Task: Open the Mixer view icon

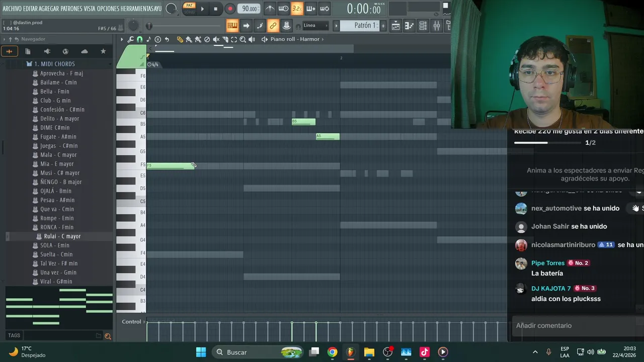Action: tap(437, 26)
